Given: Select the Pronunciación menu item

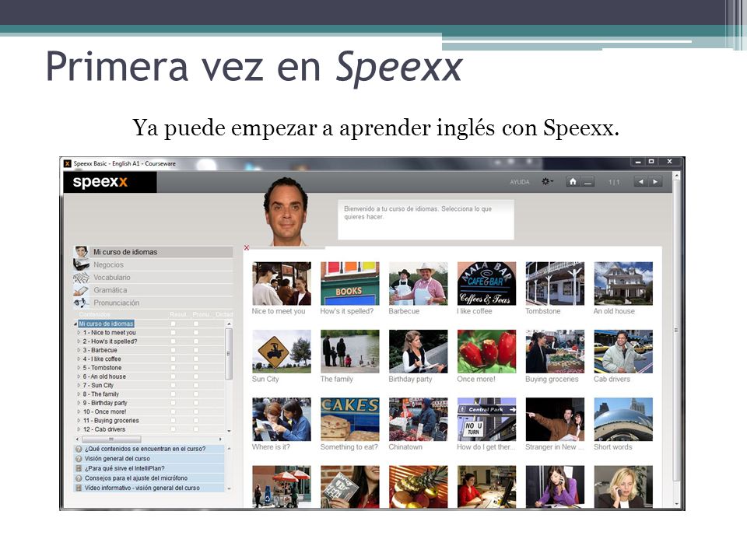Looking at the screenshot, I should (153, 303).
